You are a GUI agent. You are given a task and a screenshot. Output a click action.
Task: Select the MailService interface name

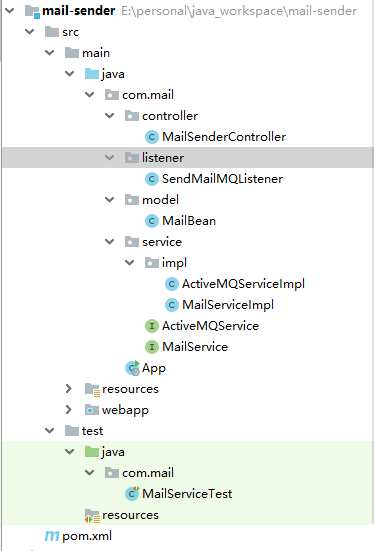(x=195, y=347)
